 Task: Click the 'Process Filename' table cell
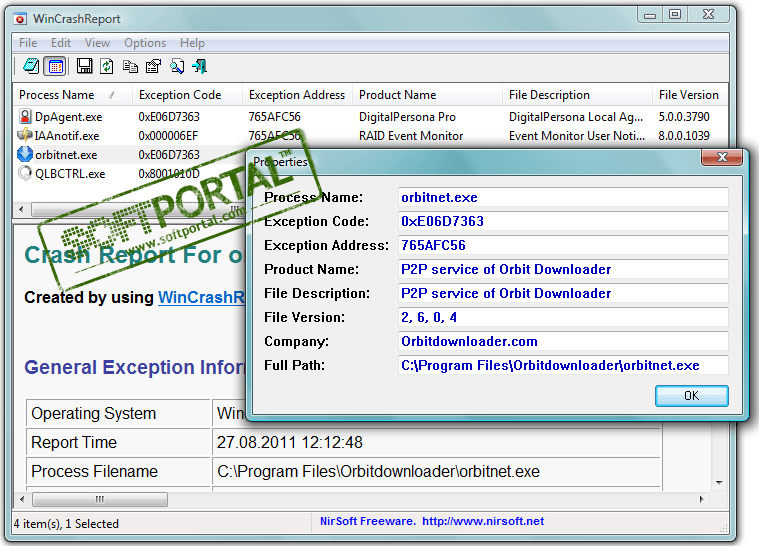coord(118,471)
